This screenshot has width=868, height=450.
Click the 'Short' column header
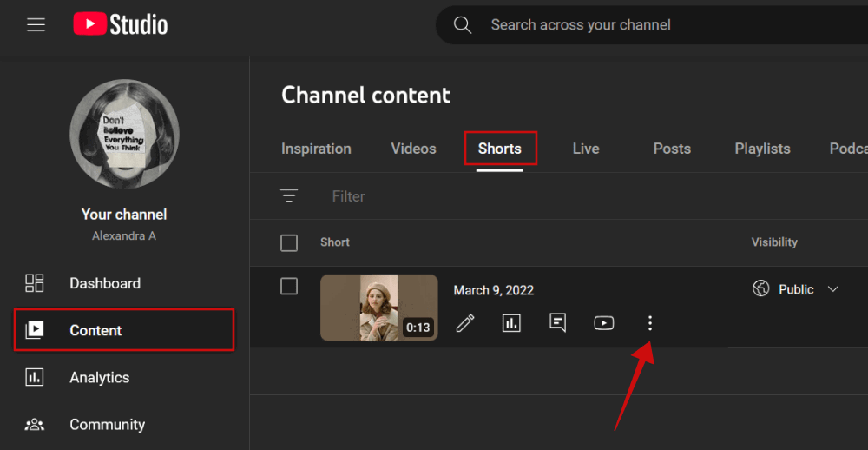tap(335, 242)
